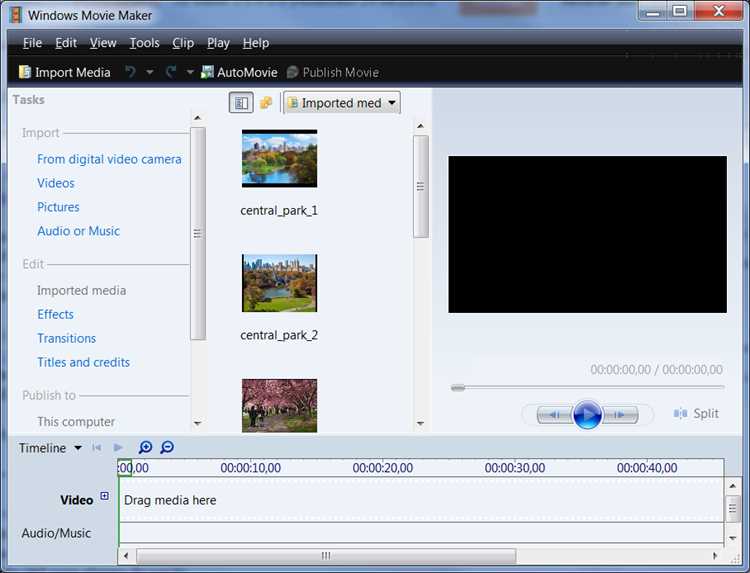
Task: Click the AutoMovie icon
Action: [x=207, y=72]
